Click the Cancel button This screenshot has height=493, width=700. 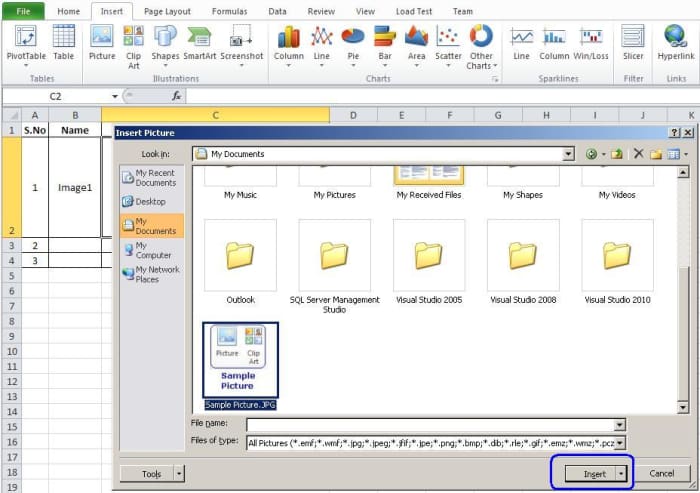662,473
